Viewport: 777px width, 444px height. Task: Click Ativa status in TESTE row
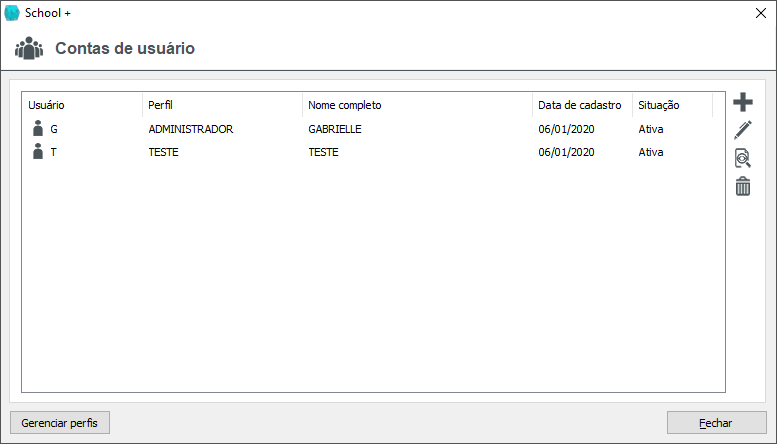point(651,152)
